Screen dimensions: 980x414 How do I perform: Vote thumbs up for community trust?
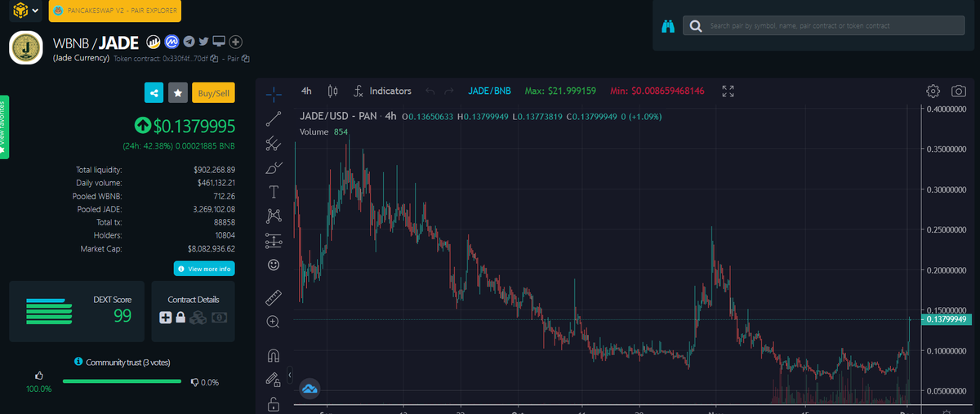click(x=38, y=375)
